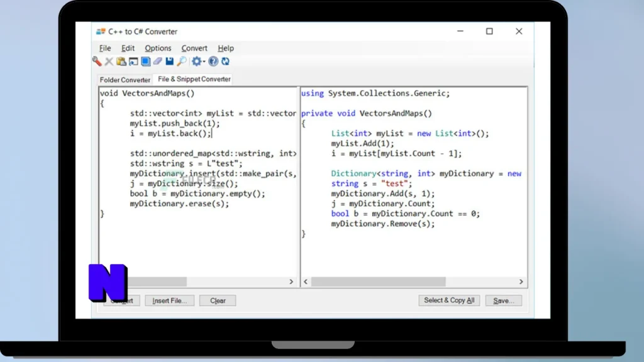Click the floppy disk save icon
644x362 pixels.
[x=170, y=62]
